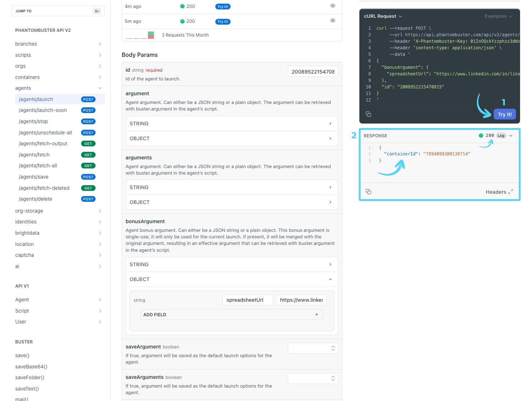The width and height of the screenshot is (532, 401).
Task: Open the Examples dropdown
Action: [x=498, y=16]
